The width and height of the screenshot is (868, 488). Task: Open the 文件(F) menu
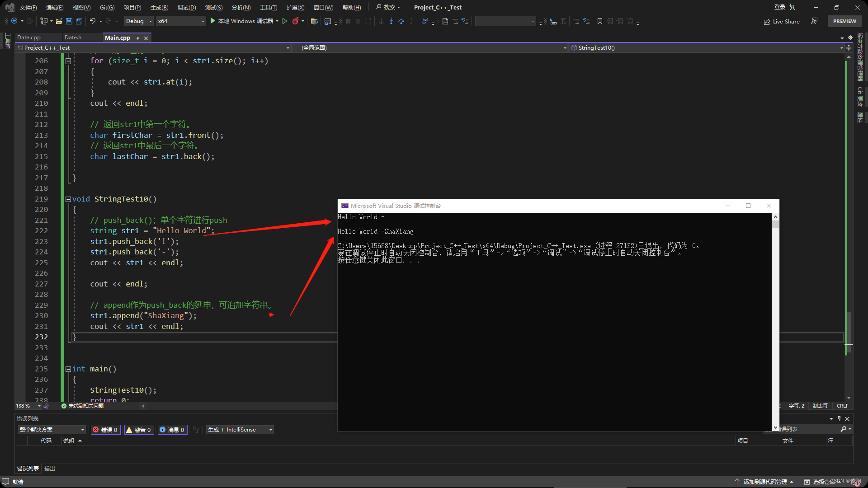[28, 7]
